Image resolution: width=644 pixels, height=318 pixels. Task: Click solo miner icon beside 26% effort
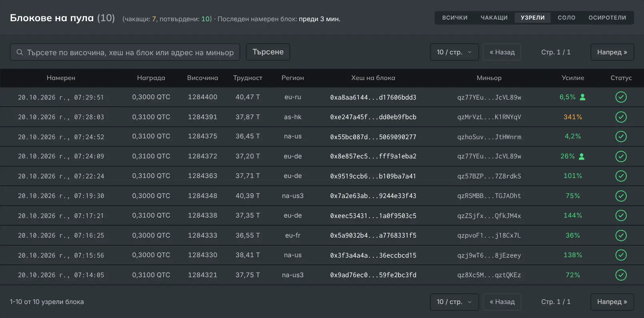coord(582,156)
